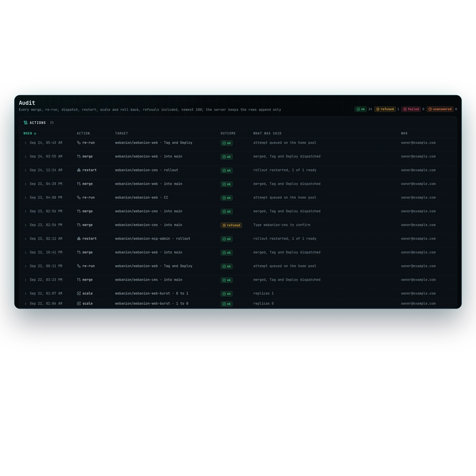Expand the Sep 24, 05:43 AM row
The height and width of the screenshot is (476, 476).
click(x=25, y=143)
